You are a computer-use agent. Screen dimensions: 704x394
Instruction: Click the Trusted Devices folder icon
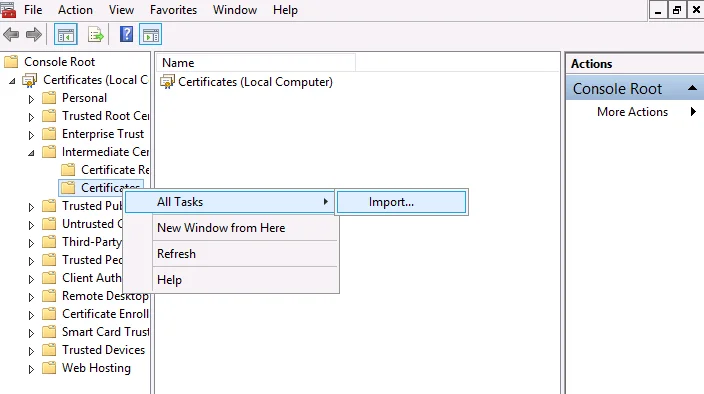tap(49, 350)
